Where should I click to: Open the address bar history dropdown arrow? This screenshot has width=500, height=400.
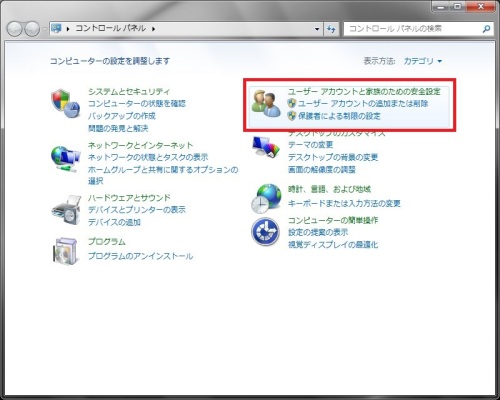tap(317, 29)
